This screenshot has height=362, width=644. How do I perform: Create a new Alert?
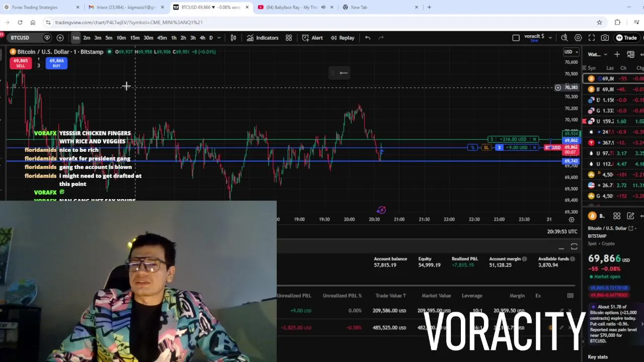click(312, 38)
